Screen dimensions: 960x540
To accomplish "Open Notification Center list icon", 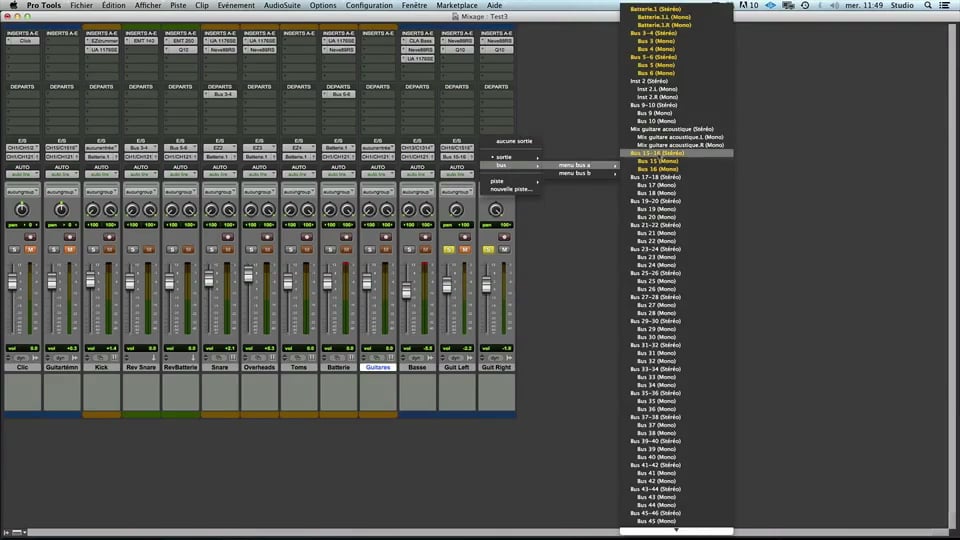I will coord(945,5).
